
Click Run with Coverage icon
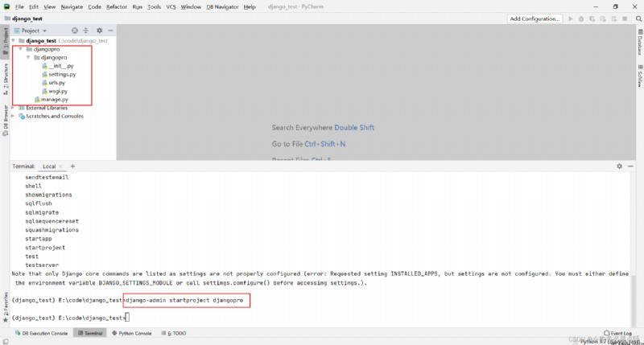pos(592,18)
